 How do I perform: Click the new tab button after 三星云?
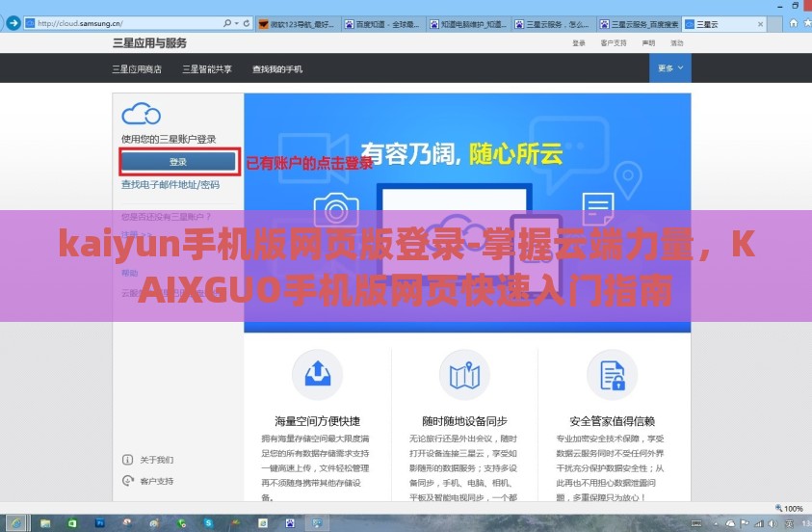point(774,24)
